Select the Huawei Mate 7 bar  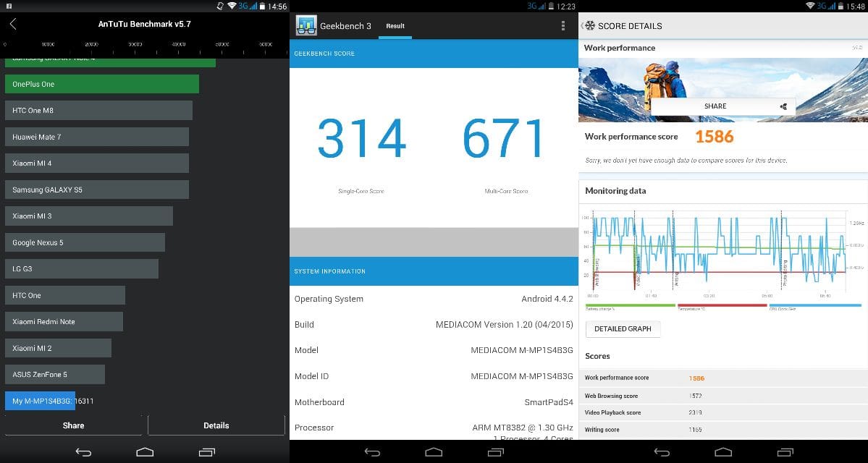click(x=97, y=137)
